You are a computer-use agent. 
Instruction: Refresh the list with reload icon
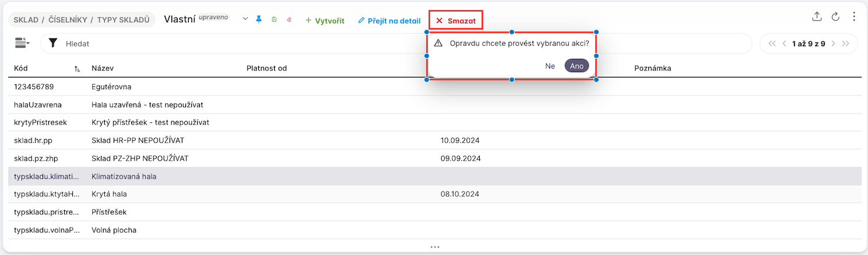point(835,17)
